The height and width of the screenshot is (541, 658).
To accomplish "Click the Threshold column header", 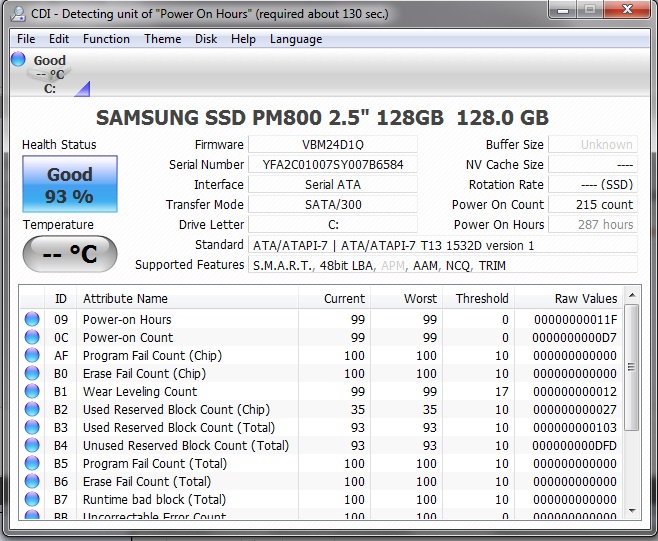I will point(479,298).
